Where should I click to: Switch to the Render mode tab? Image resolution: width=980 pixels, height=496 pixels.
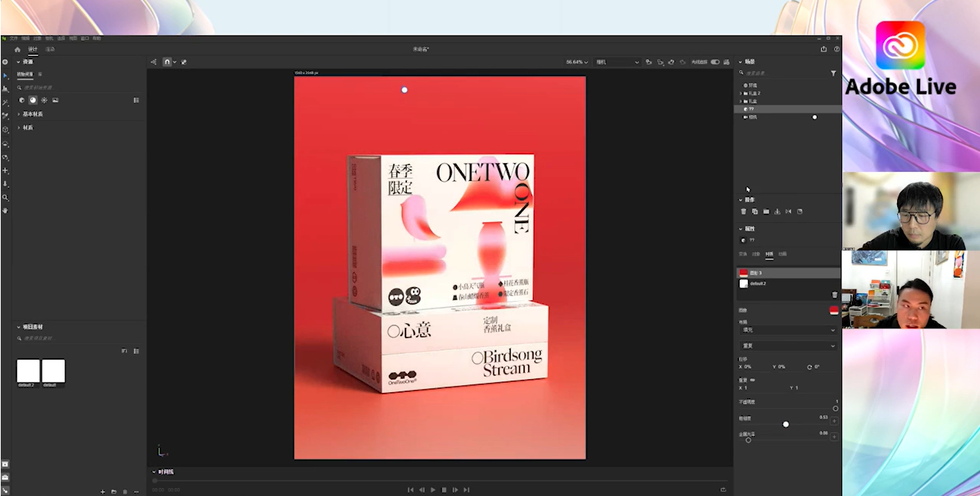pyautogui.click(x=50, y=50)
